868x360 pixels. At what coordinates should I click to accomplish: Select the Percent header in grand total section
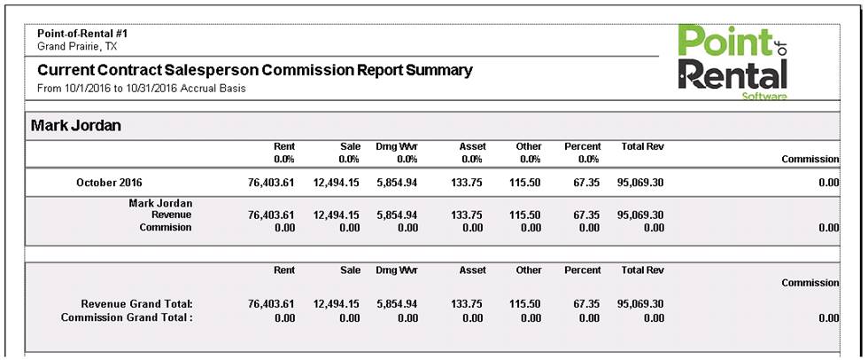tap(583, 270)
